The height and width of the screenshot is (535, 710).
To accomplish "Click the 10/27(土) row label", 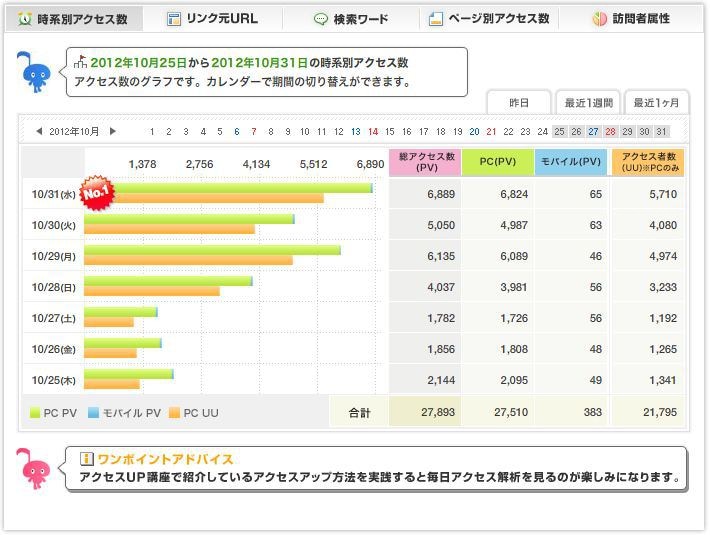I will pos(53,318).
